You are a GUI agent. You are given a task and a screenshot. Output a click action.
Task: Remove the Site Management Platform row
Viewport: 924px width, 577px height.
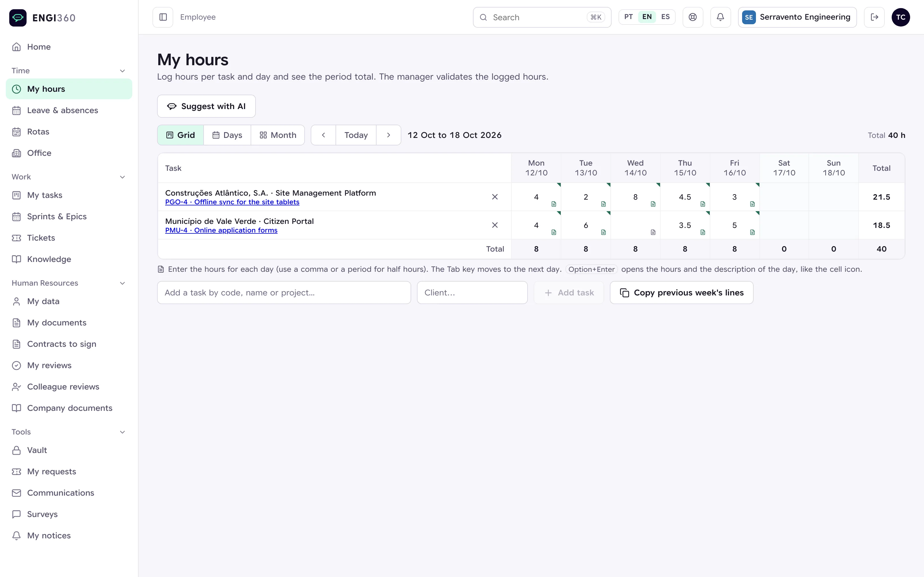tap(495, 197)
